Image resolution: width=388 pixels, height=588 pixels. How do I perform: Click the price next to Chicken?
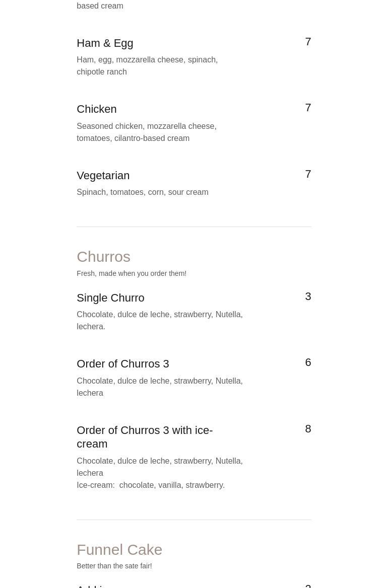point(308,108)
